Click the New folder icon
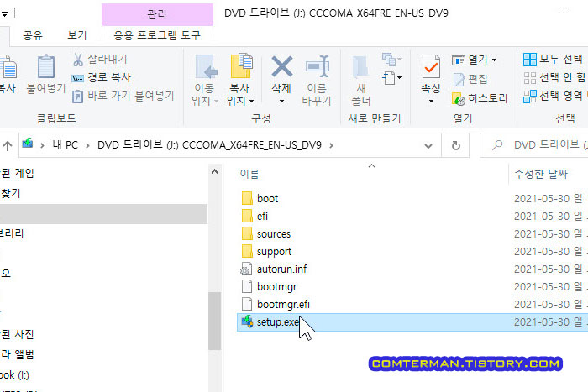Viewport: 588px width, 392px height. click(360, 66)
